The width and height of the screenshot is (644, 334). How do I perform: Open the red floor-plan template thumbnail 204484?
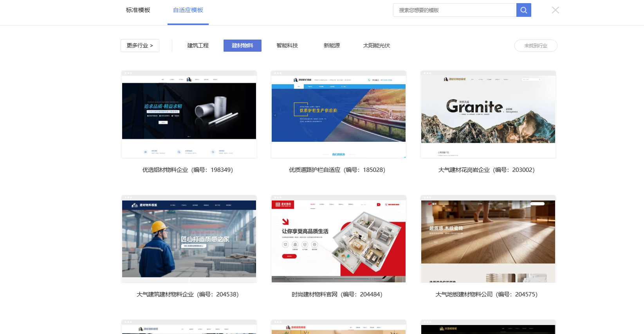pyautogui.click(x=339, y=239)
